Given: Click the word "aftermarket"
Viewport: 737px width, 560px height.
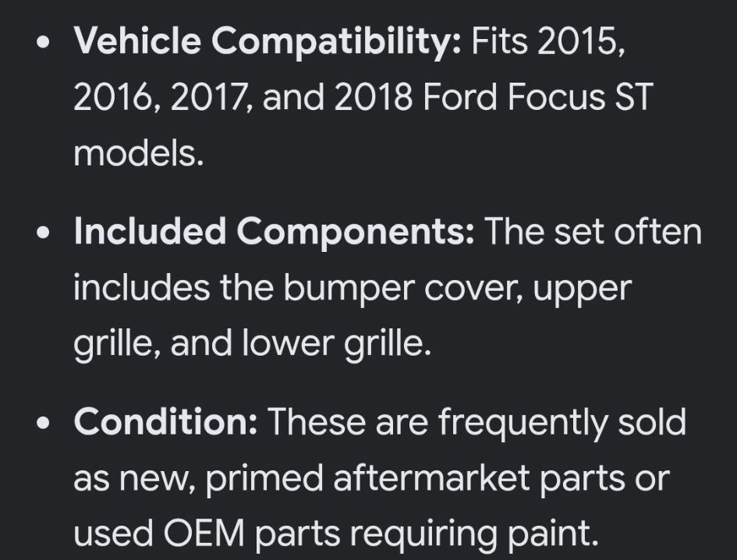Looking at the screenshot, I should coord(431,478).
